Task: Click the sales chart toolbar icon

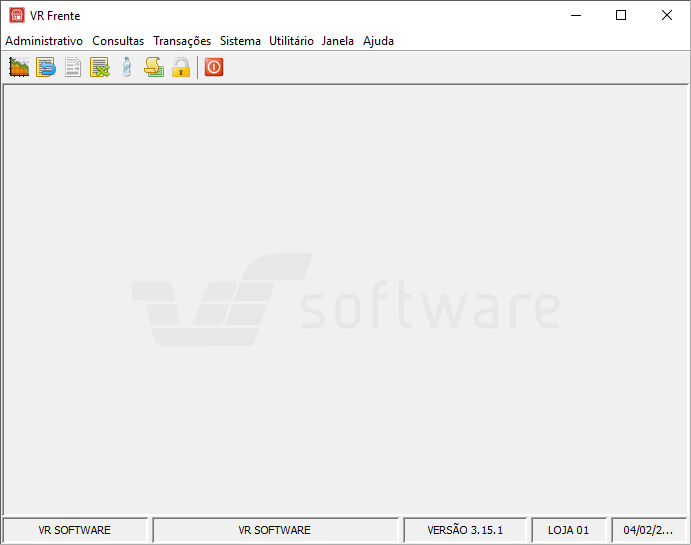Action: (19, 67)
